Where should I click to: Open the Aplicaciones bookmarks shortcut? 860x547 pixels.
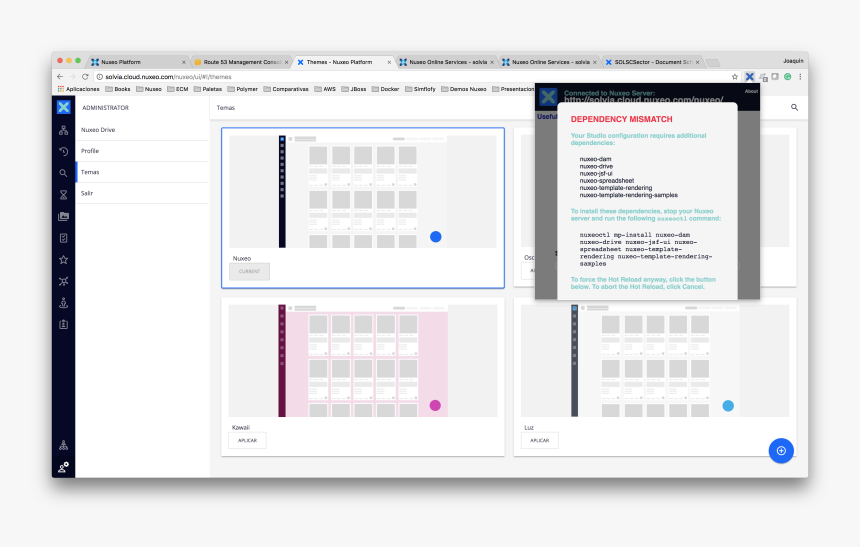tap(78, 89)
